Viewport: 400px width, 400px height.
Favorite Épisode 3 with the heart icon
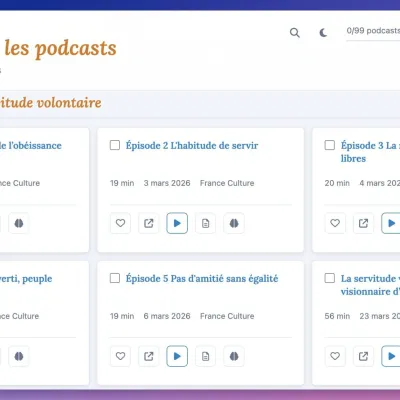tap(335, 223)
